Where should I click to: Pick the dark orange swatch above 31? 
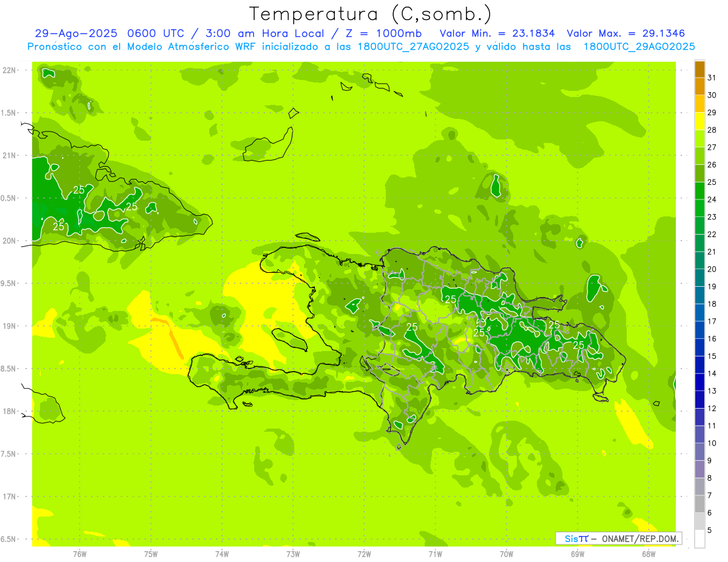point(699,69)
